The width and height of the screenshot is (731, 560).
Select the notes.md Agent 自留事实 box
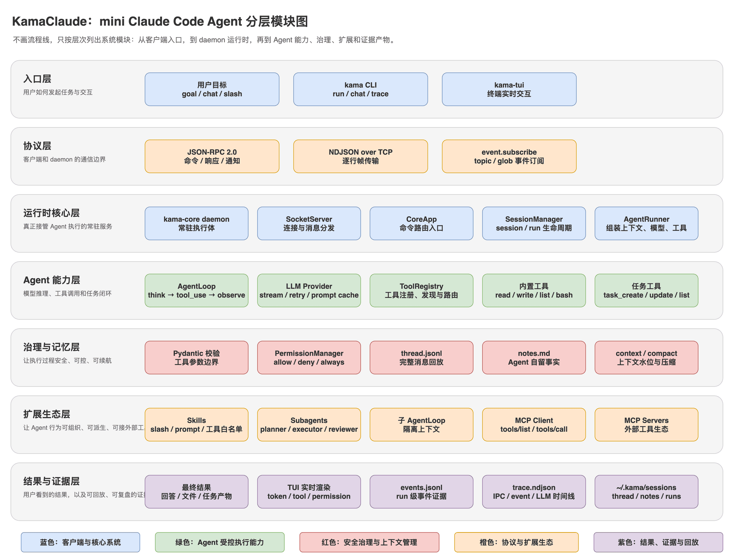point(534,357)
